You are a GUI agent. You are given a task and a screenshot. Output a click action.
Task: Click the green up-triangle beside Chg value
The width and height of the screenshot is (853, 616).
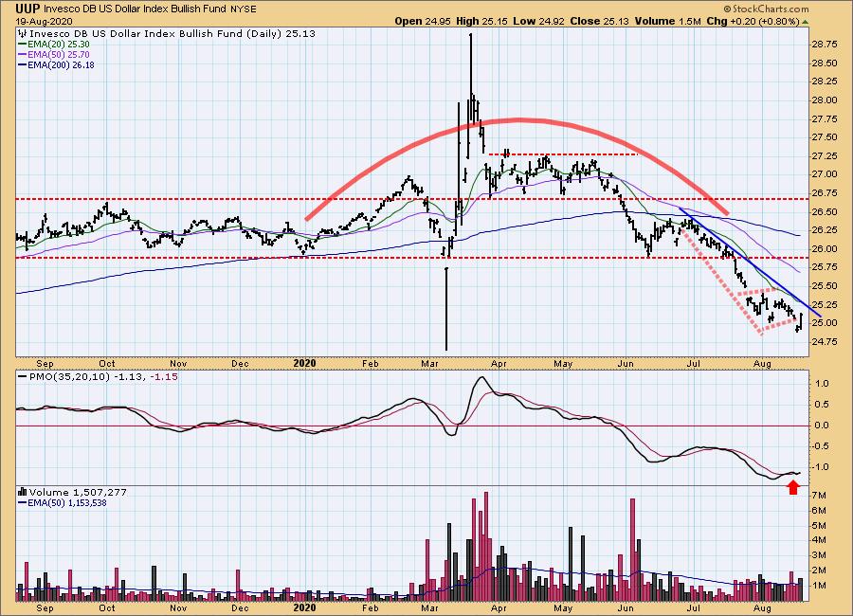(x=805, y=22)
